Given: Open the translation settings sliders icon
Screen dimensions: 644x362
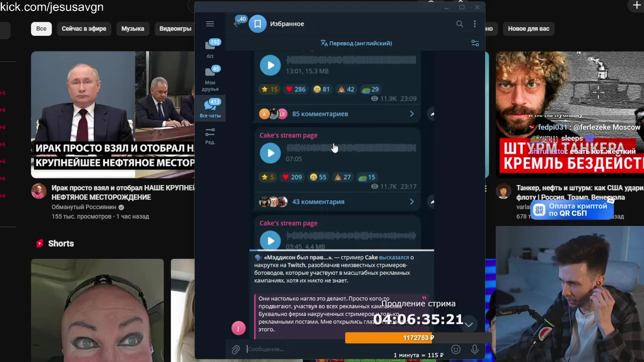Looking at the screenshot, I should tap(475, 43).
